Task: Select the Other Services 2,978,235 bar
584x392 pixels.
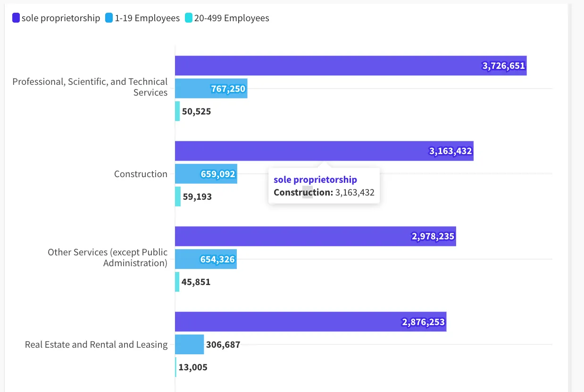Action: (x=315, y=236)
